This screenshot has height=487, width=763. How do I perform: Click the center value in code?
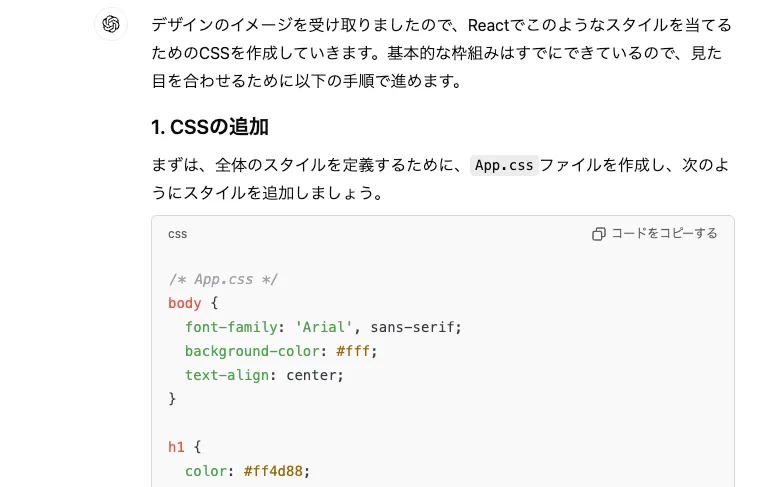pyautogui.click(x=314, y=375)
